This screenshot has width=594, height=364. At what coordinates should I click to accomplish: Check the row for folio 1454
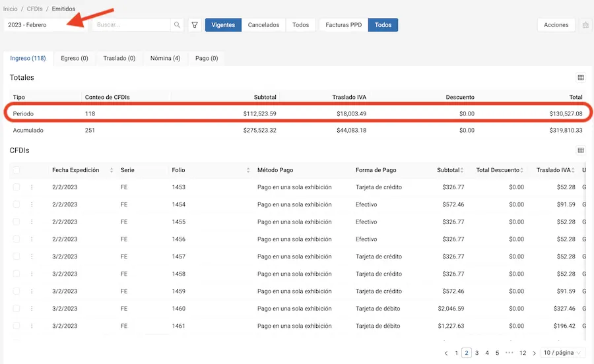(x=16, y=204)
